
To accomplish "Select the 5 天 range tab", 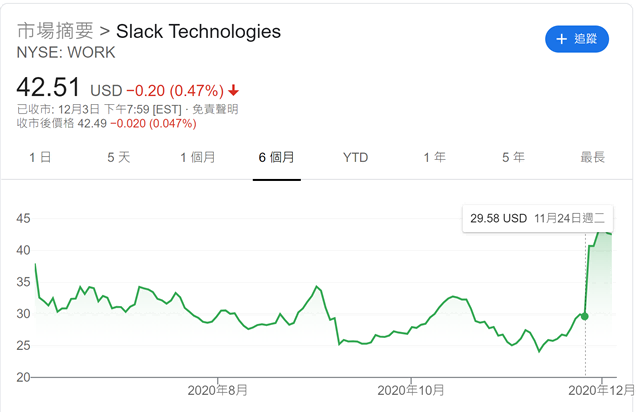I will [x=118, y=157].
